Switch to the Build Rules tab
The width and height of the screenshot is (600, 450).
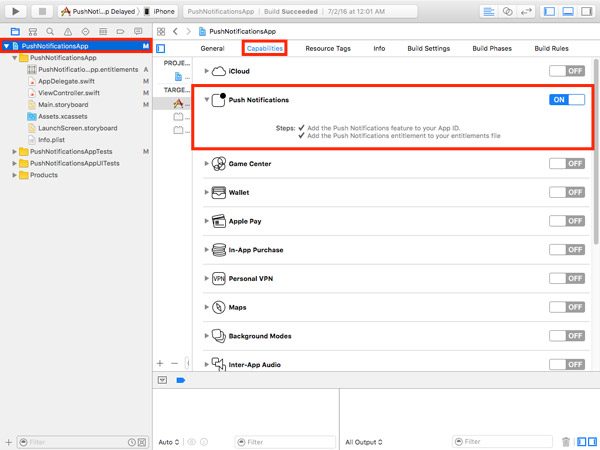point(551,49)
